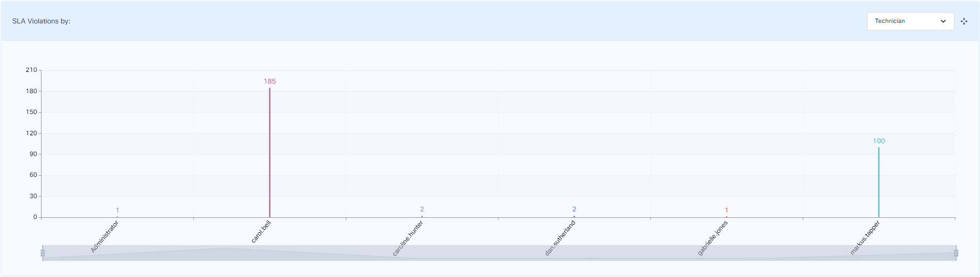Select the dan.sutherland axis label

(x=560, y=238)
